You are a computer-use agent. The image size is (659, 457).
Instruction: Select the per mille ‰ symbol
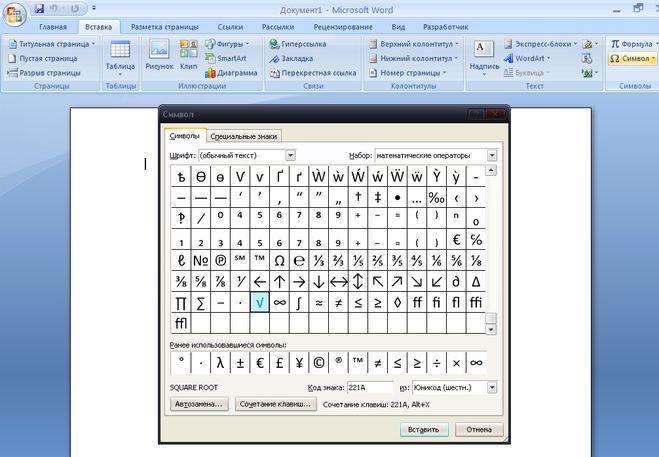[x=436, y=198]
